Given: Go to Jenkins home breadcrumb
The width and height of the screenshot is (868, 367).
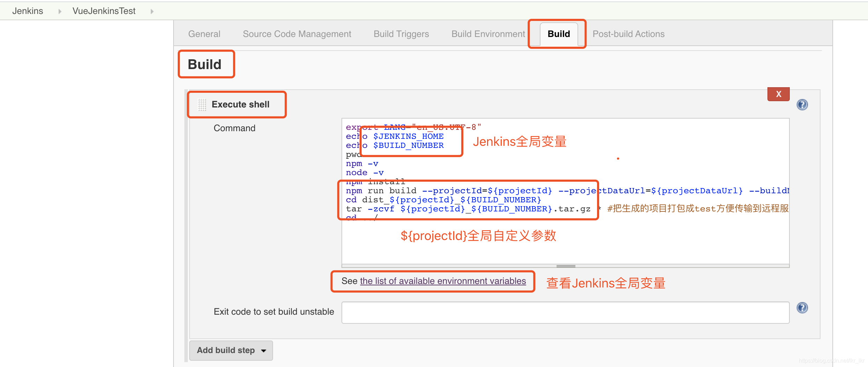Looking at the screenshot, I should click(x=28, y=11).
